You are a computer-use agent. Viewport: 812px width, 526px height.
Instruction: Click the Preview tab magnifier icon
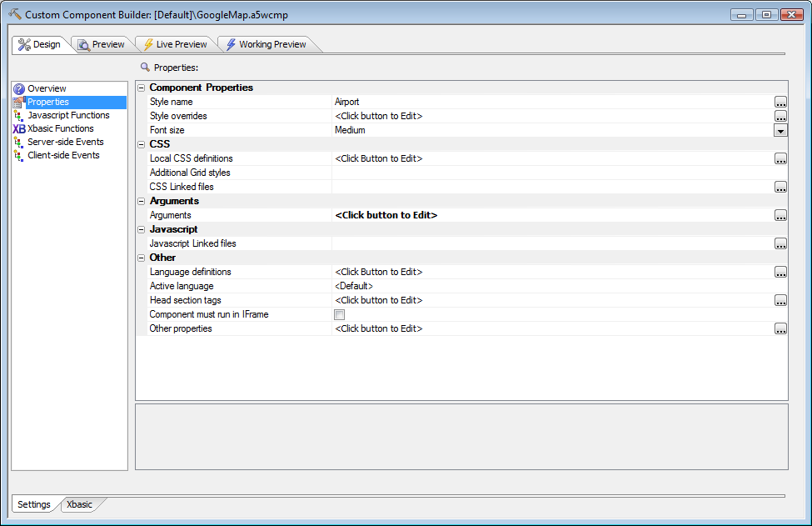tap(83, 45)
